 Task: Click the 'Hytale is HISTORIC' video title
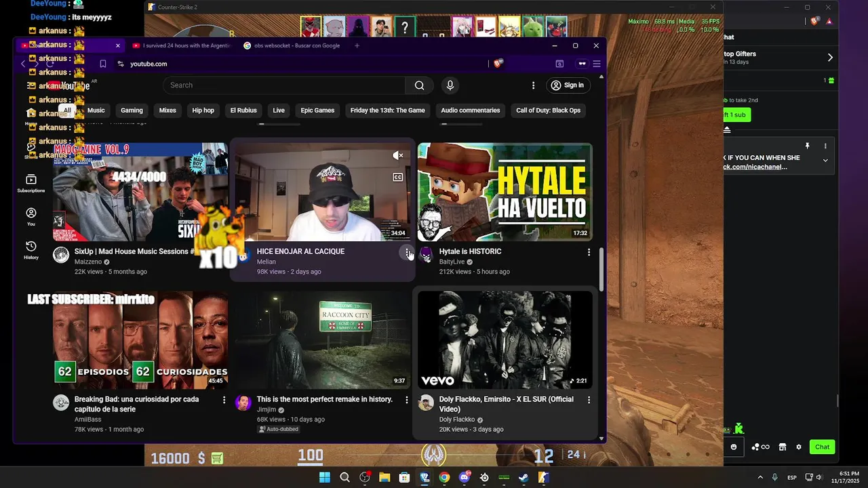pyautogui.click(x=470, y=251)
